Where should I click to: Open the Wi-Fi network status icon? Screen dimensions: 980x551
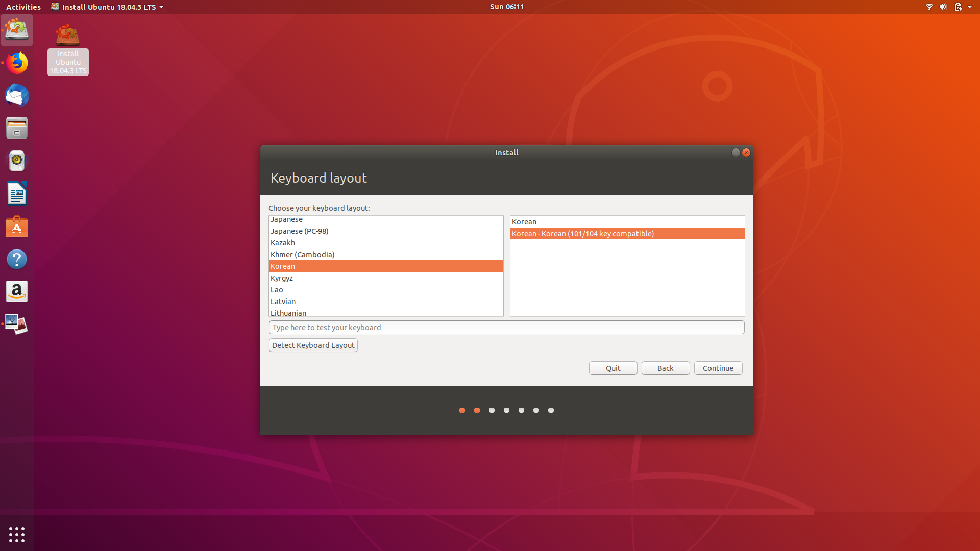coord(929,7)
